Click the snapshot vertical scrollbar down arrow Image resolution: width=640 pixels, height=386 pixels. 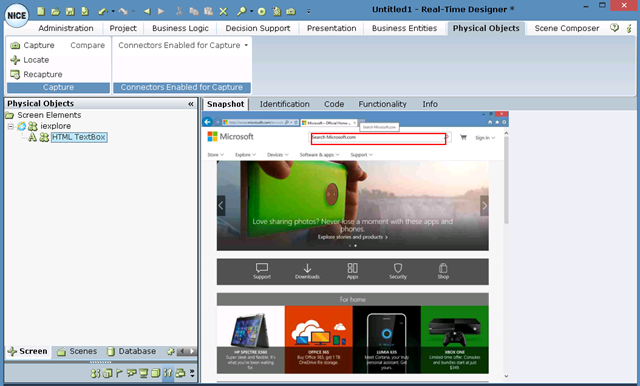[x=506, y=376]
